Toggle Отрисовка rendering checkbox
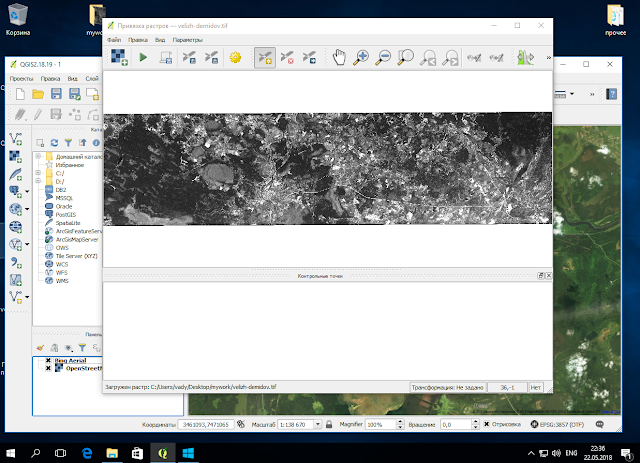Screen dimensions: 640x463 click(487, 424)
